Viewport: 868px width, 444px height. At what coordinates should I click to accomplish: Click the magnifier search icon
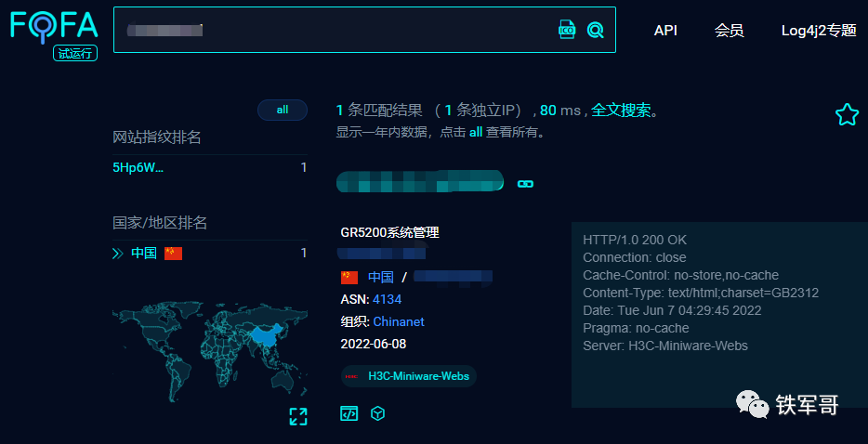tap(595, 30)
